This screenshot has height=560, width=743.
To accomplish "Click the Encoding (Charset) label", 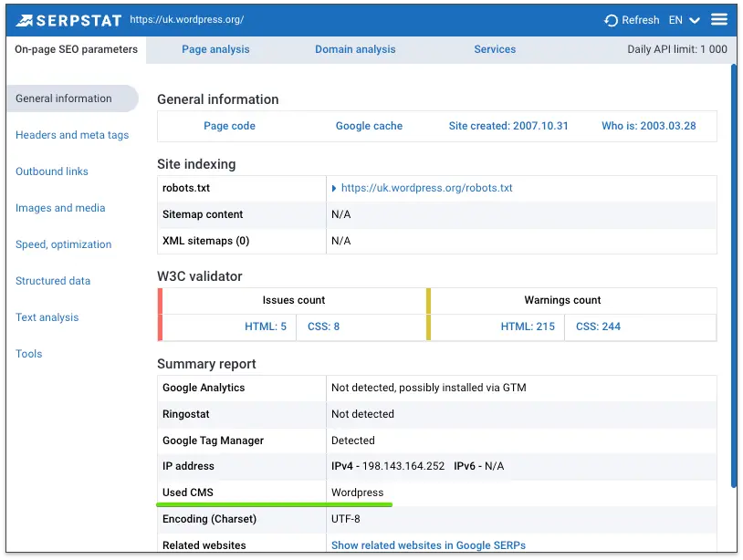I will [x=209, y=519].
